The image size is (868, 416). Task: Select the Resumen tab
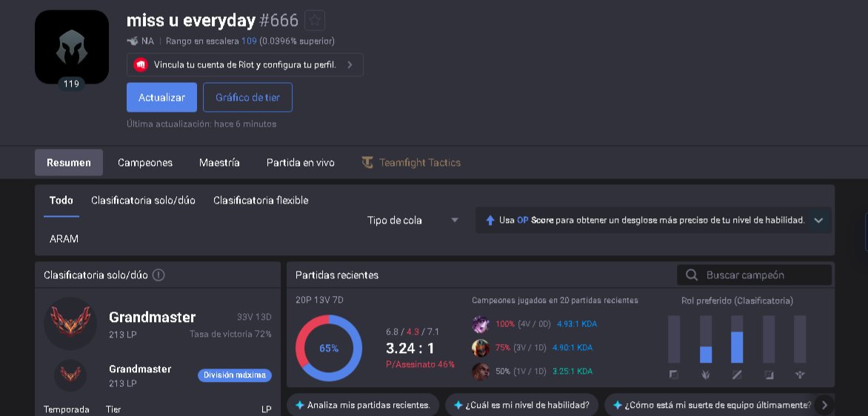click(x=69, y=163)
